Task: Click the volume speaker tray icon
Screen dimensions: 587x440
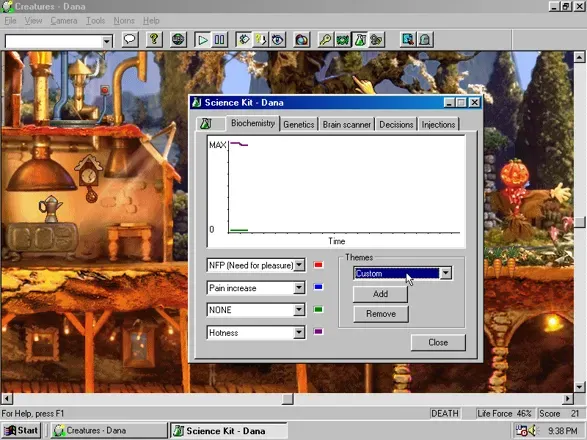Action: [532, 431]
